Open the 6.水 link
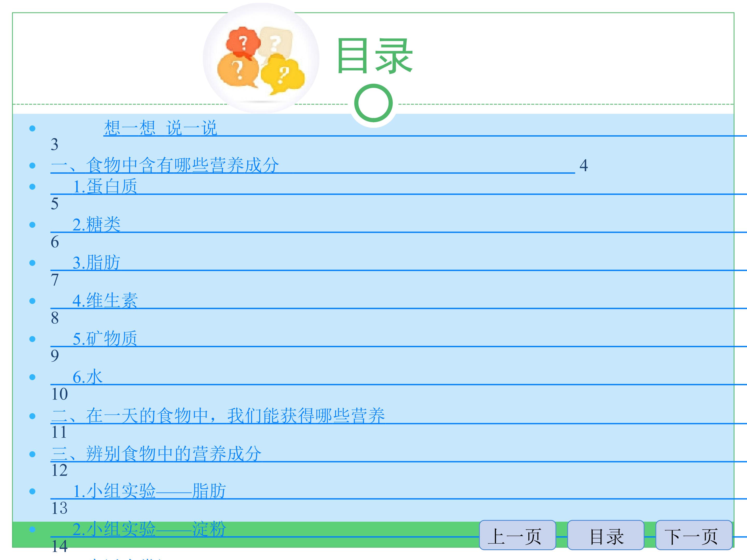 tap(88, 377)
